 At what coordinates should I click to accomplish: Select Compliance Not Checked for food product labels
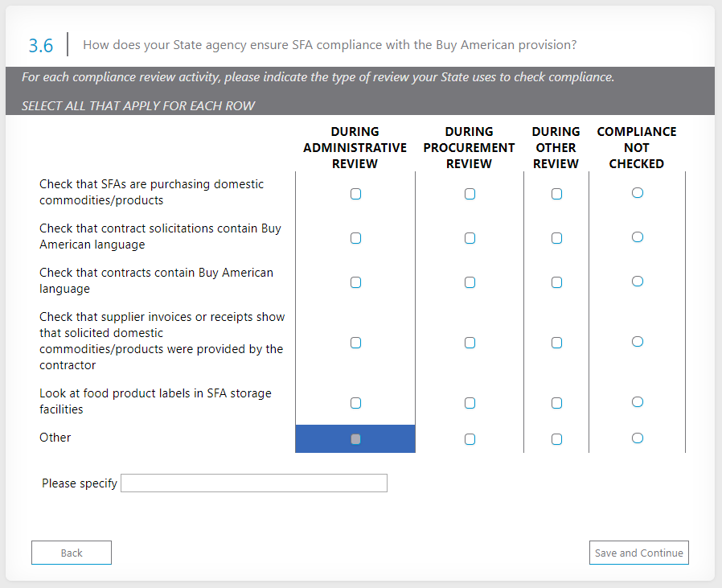637,402
